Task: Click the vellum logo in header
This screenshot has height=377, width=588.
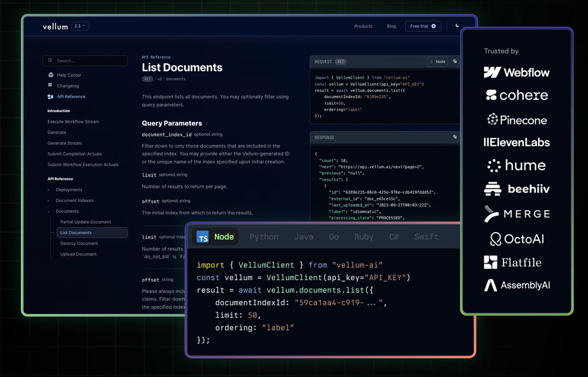Action: [x=55, y=26]
